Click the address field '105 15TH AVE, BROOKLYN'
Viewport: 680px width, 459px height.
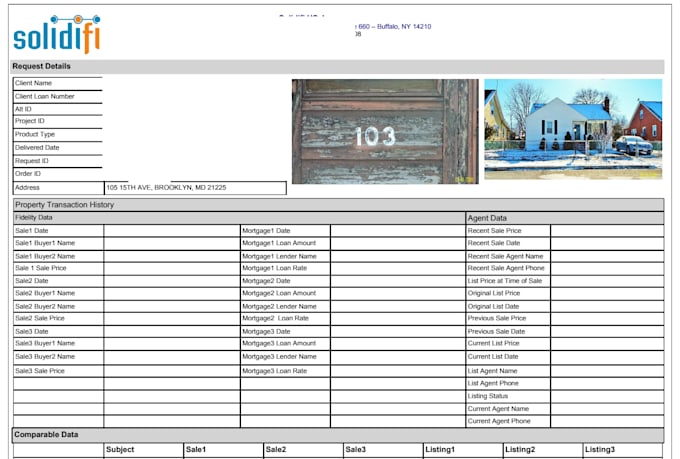[x=195, y=188]
